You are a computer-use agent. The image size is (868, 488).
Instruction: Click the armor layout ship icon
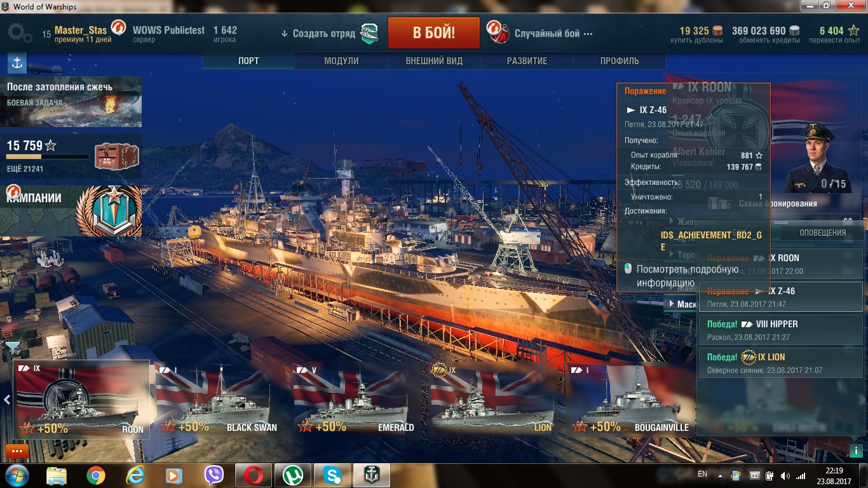click(720, 204)
